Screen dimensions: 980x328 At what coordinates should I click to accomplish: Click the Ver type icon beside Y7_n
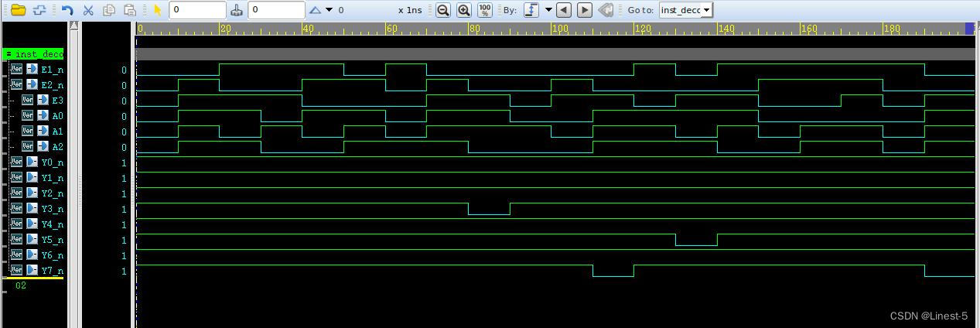click(16, 270)
